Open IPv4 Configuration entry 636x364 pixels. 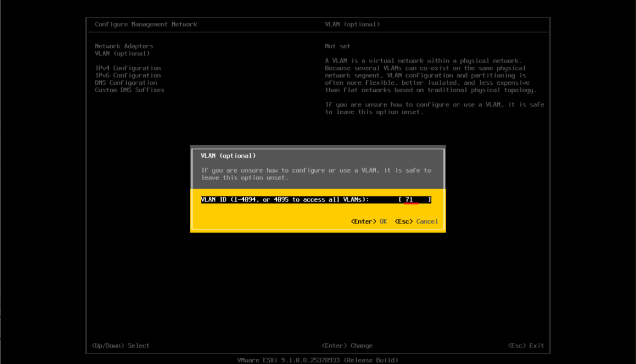[x=128, y=68]
